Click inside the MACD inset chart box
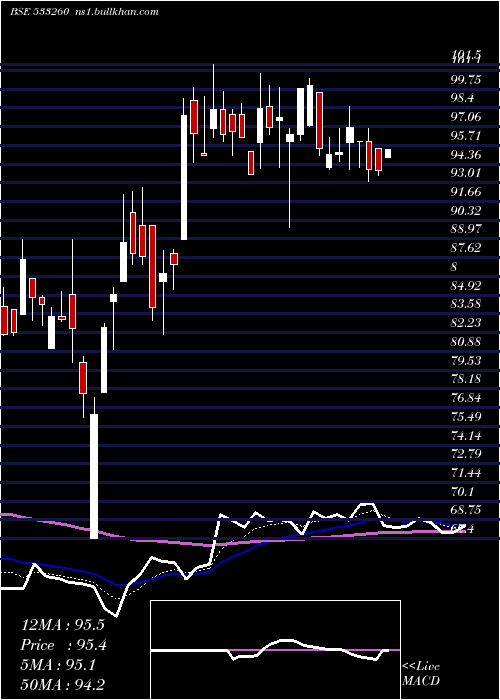The height and width of the screenshot is (700, 500). coord(275,650)
